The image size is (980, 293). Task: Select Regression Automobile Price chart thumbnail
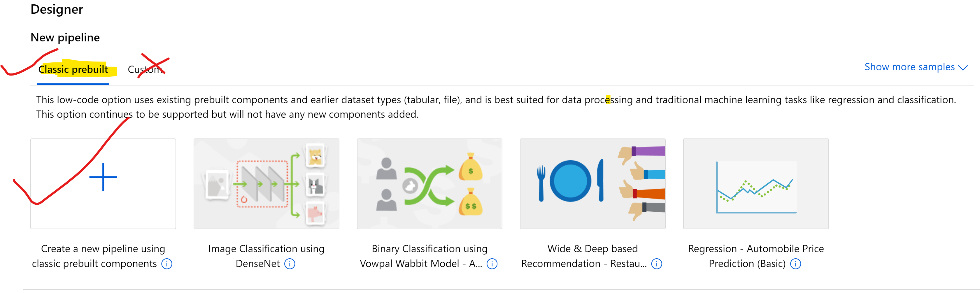[756, 184]
